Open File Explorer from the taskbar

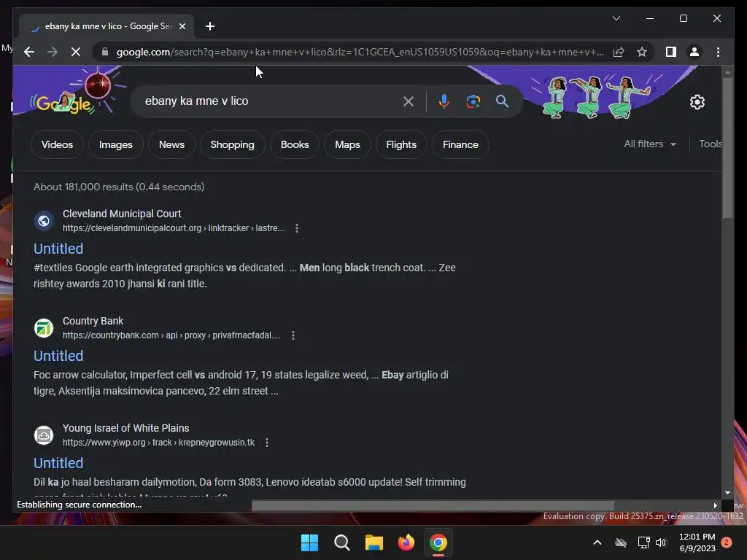[374, 542]
